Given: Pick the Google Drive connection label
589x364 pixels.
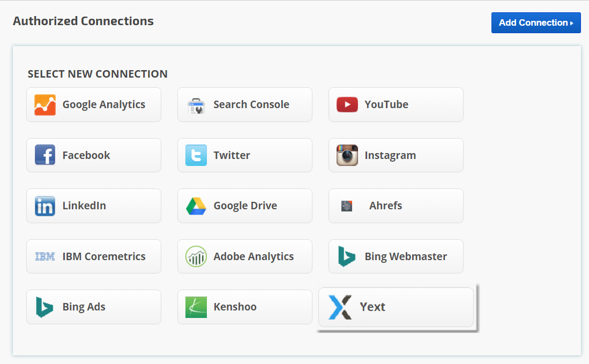Looking at the screenshot, I should click(x=245, y=206).
